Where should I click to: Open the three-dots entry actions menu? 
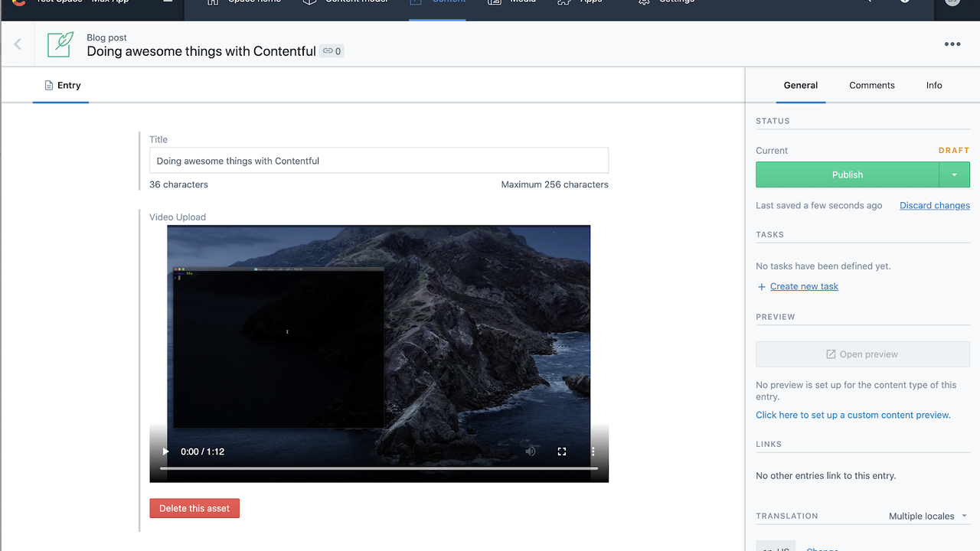(x=952, y=44)
